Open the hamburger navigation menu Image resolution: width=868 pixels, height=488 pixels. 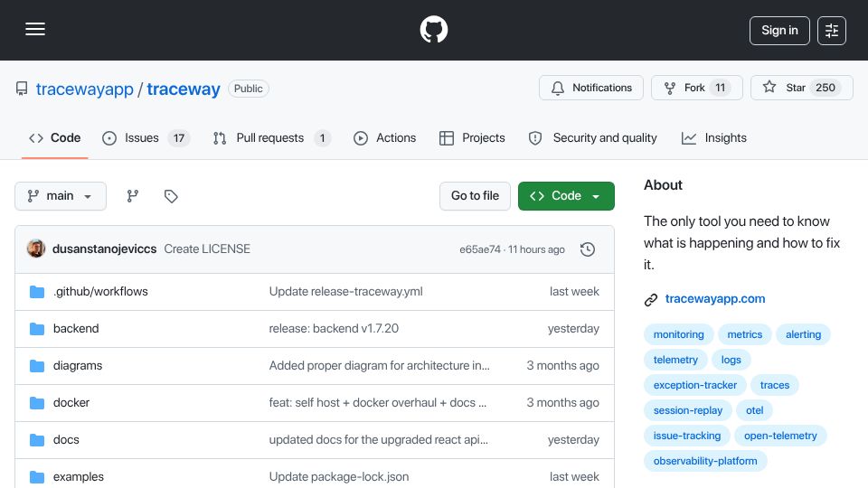pos(35,29)
